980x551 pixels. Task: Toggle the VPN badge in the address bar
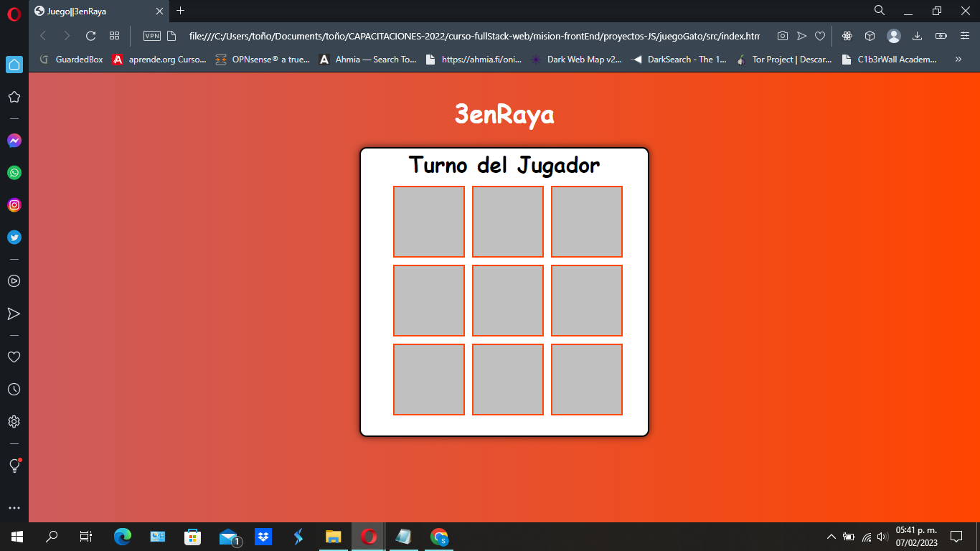pos(151,35)
